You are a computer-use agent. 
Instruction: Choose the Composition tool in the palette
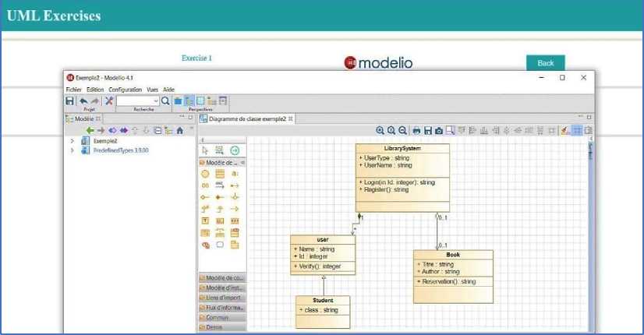click(220, 197)
